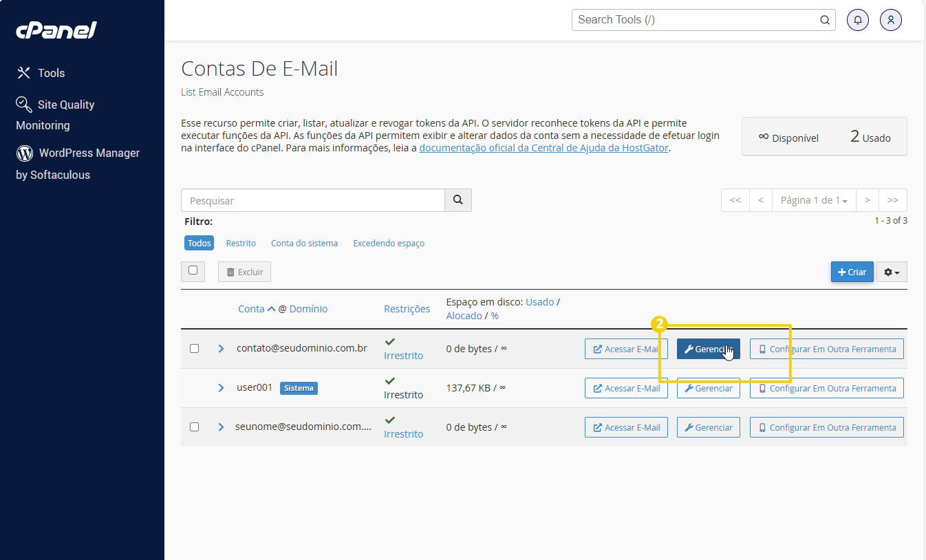
Task: Expand the contato@seudominio.com.br row
Action: pos(221,349)
